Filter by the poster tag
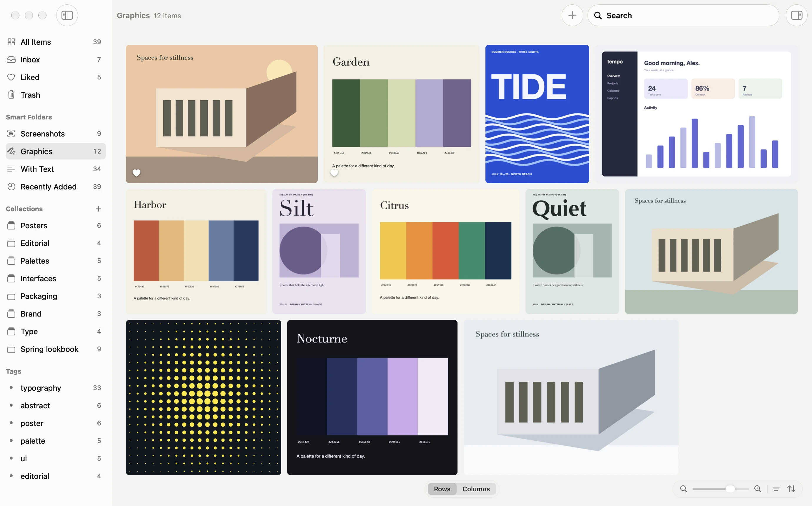812x506 pixels. [x=56, y=423]
